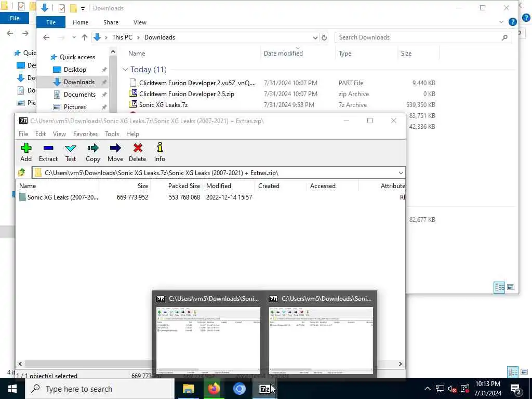This screenshot has width=532, height=399.
Task: Switch to the Home ribbon tab
Action: [81, 22]
